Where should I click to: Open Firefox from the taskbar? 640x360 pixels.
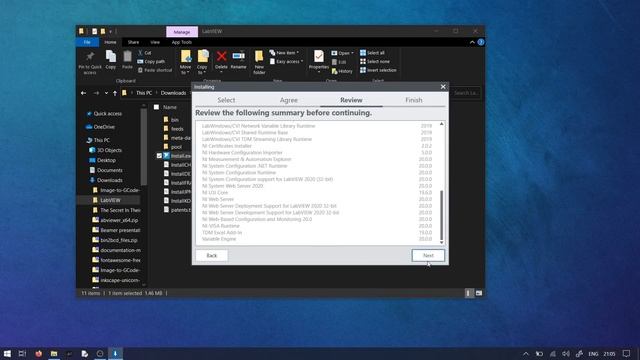pos(38,353)
